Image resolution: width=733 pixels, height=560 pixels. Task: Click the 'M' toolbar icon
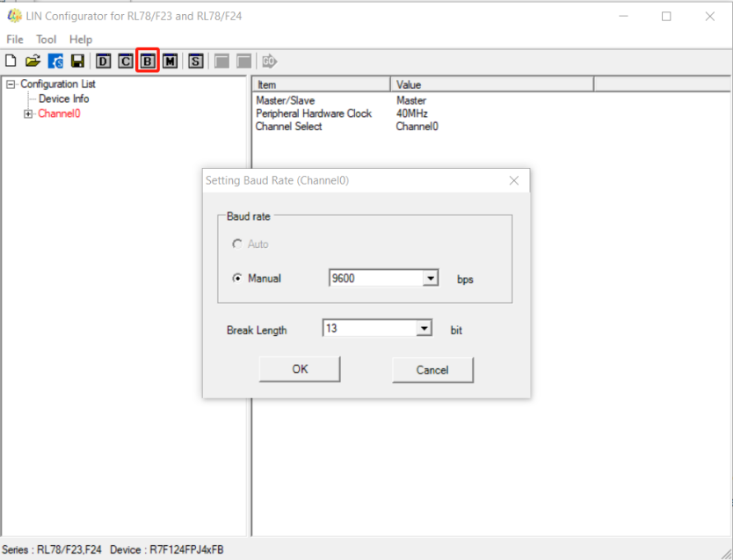(170, 62)
